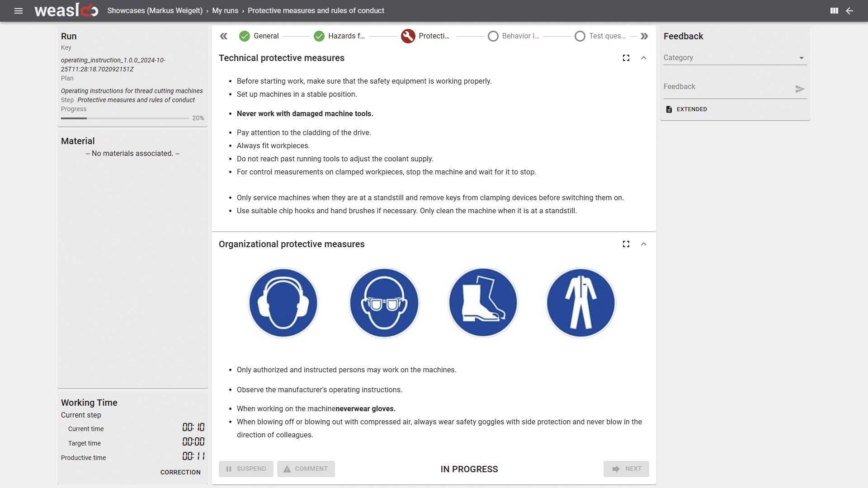Click the back arrow in the top bar
Viewport: 868px width, 488px height.
(x=849, y=10)
